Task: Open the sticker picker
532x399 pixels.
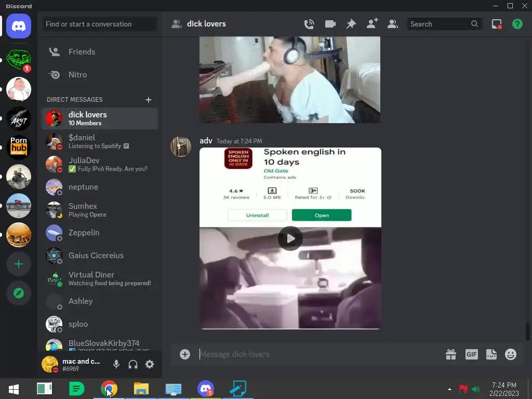Action: click(491, 354)
